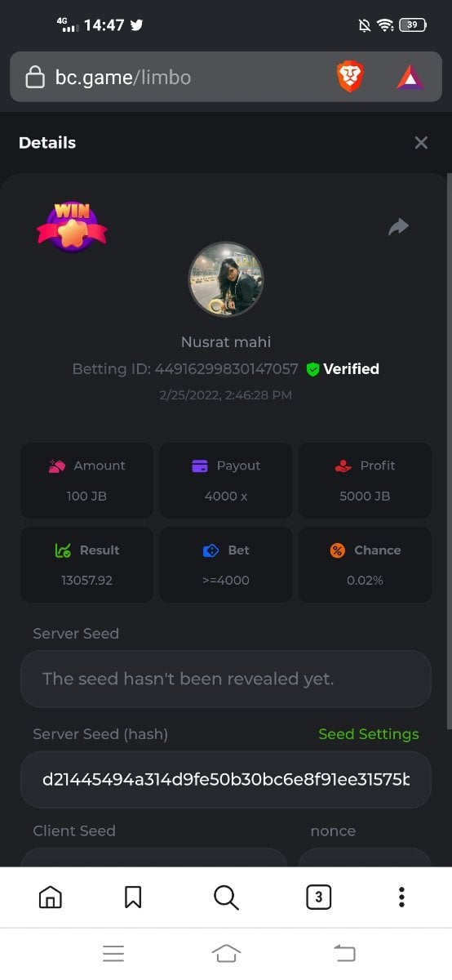Open the tab switcher showing 3
Screen dimensions: 452x980
pos(318,897)
